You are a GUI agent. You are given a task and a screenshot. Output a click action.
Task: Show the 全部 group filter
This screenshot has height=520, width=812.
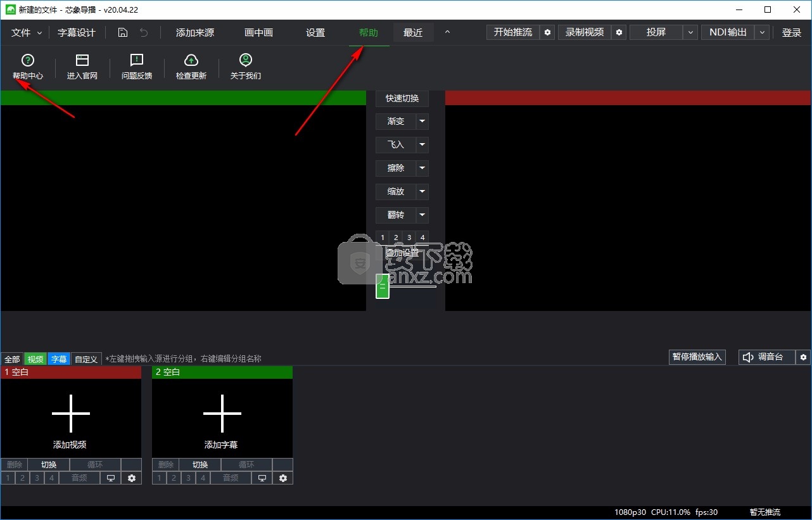click(12, 359)
